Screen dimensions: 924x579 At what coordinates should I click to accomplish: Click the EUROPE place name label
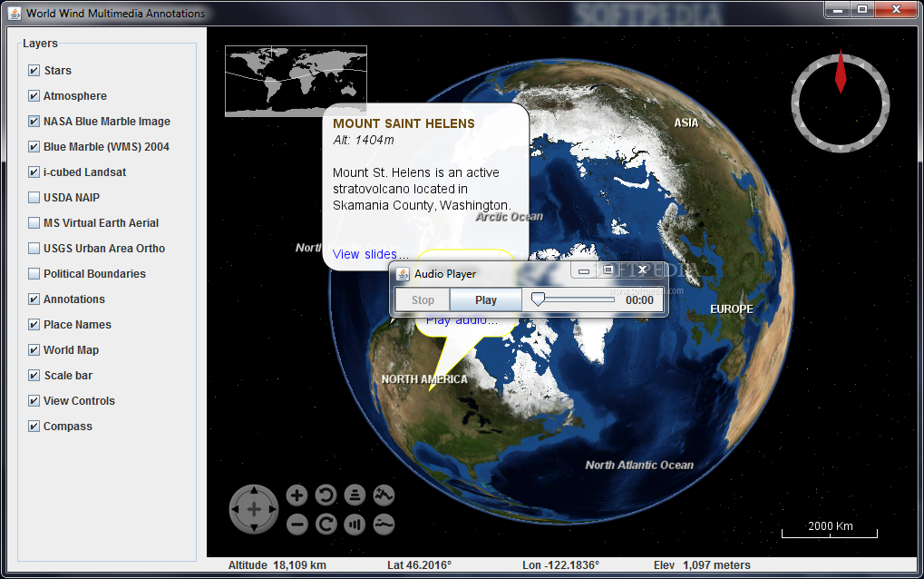731,309
